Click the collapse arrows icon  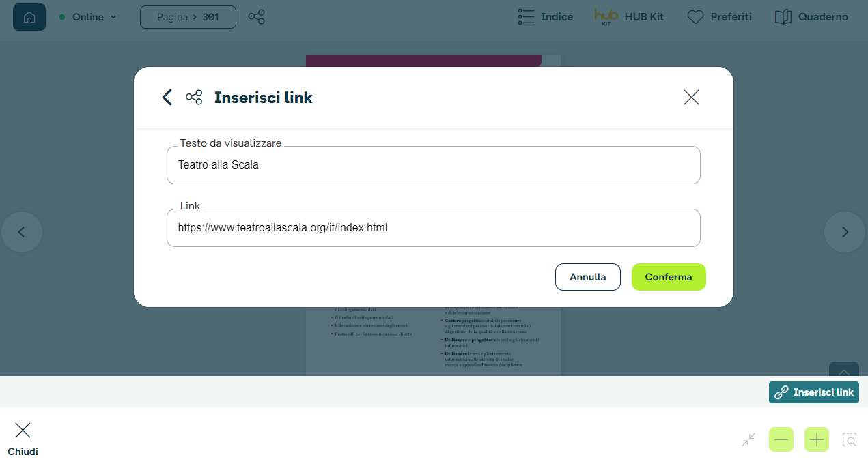click(x=748, y=440)
